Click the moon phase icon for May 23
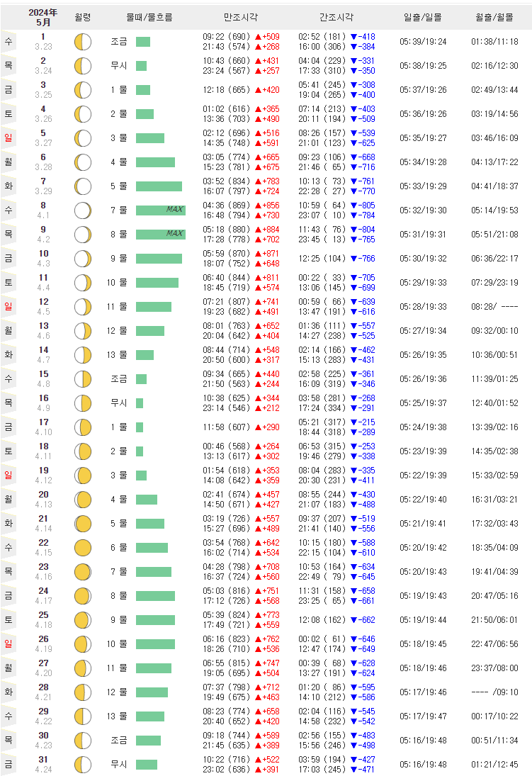 (83, 572)
